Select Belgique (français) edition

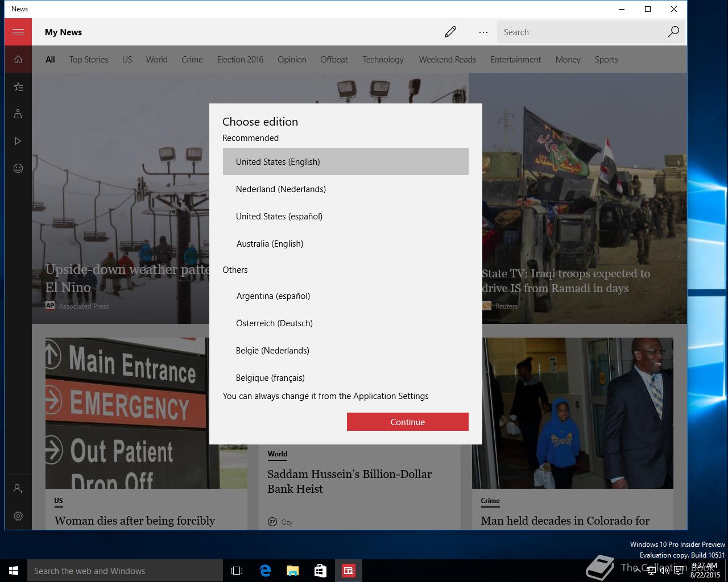(x=346, y=376)
